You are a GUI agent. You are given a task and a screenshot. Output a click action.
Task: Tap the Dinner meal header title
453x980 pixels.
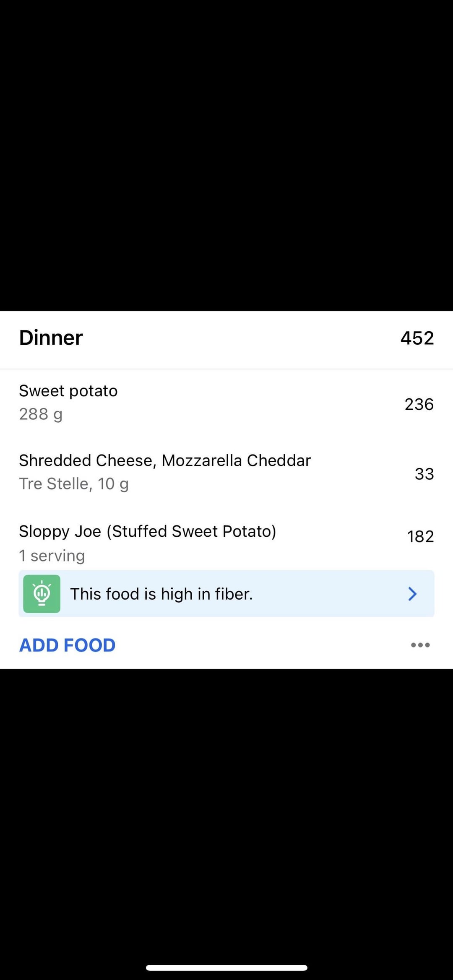tap(51, 338)
